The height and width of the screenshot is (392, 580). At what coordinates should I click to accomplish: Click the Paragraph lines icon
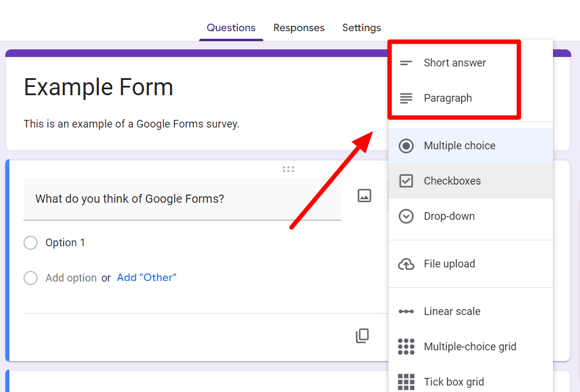click(406, 98)
